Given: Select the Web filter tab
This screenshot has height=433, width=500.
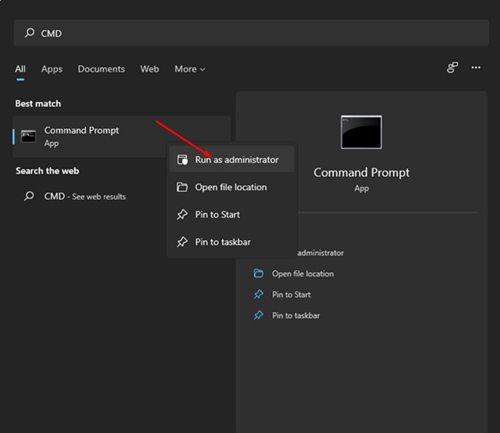Looking at the screenshot, I should 149,69.
